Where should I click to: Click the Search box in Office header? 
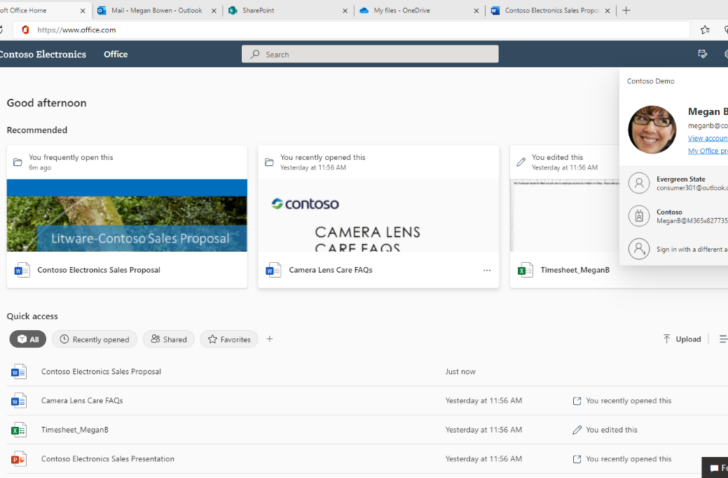[370, 54]
